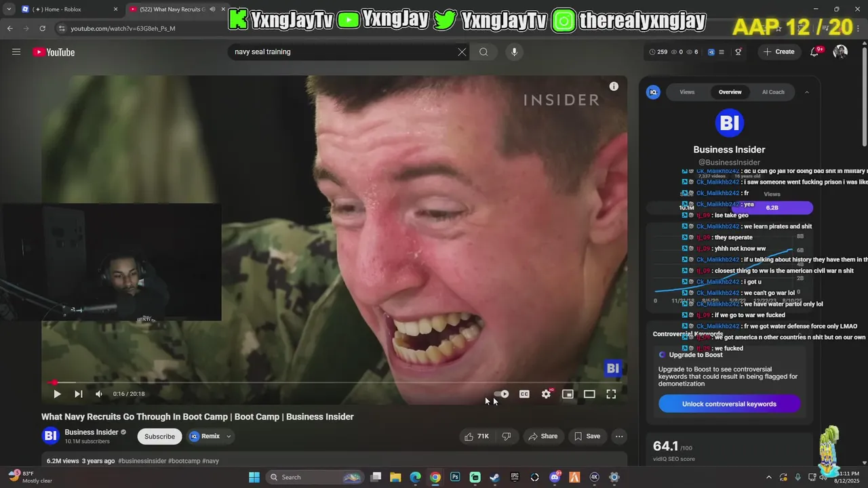View site information icon in address bar
868x488 pixels.
[62, 28]
